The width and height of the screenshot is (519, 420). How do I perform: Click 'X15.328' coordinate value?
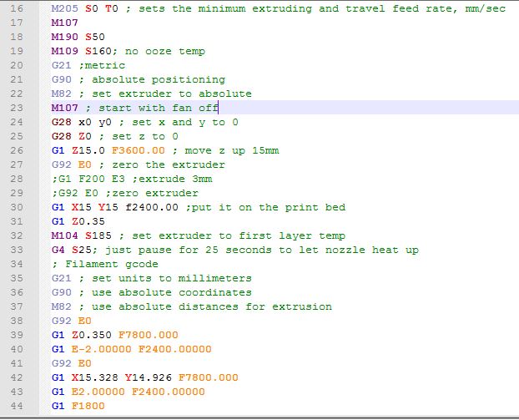[x=95, y=377]
